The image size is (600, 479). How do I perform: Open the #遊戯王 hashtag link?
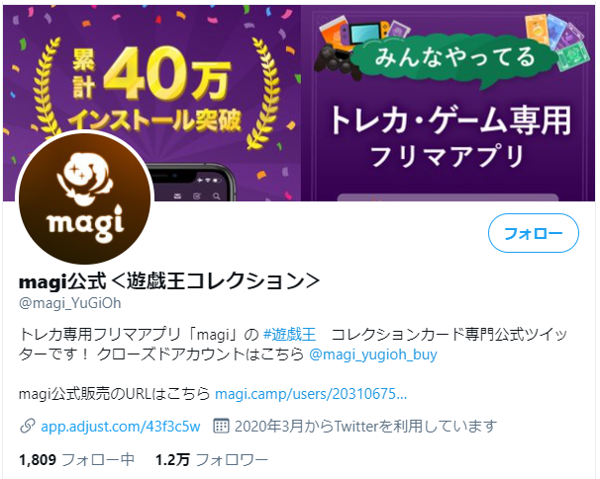pos(290,334)
